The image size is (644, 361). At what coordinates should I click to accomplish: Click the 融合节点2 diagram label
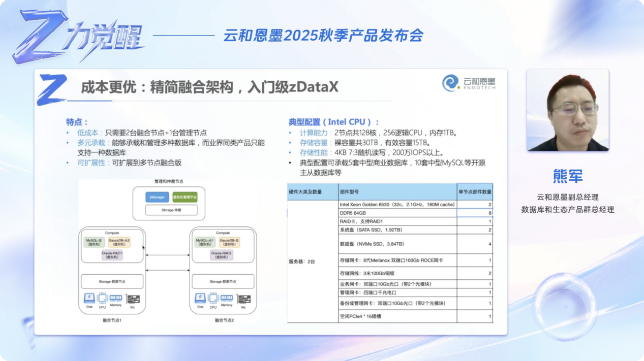coord(224,320)
